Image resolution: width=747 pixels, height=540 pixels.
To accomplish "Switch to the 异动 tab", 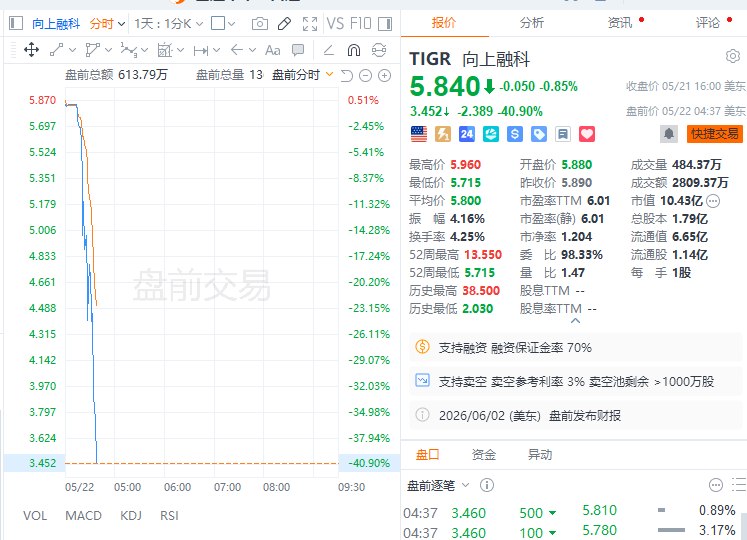I will (540, 454).
